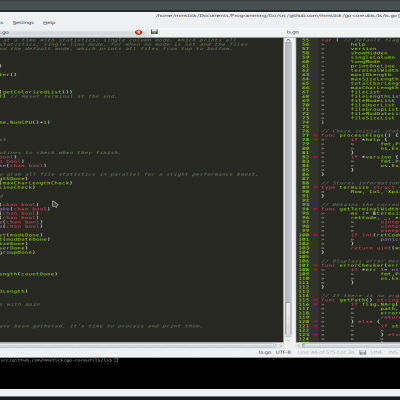Collapse the processFlags function fold marker
This screenshot has height=400, width=400.
tap(315, 135)
